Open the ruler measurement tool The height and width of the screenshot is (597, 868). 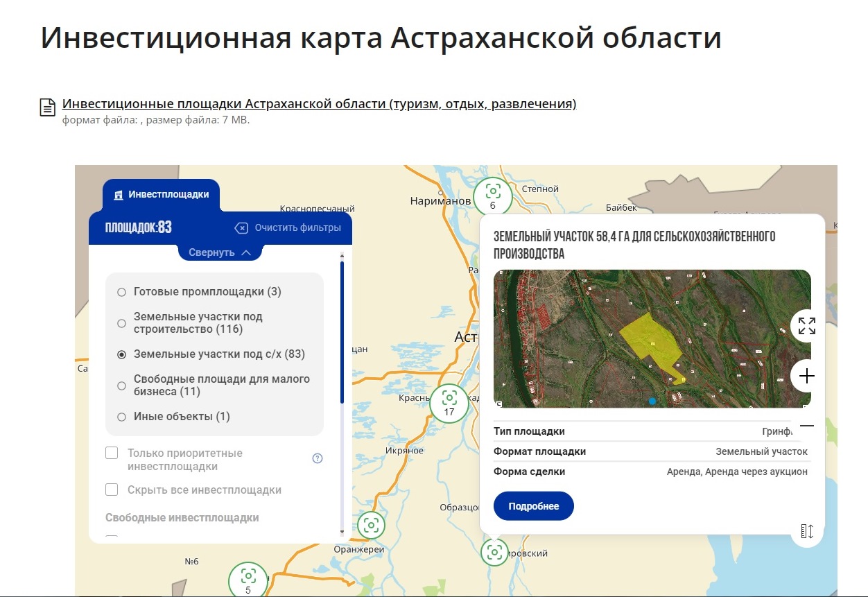[807, 531]
